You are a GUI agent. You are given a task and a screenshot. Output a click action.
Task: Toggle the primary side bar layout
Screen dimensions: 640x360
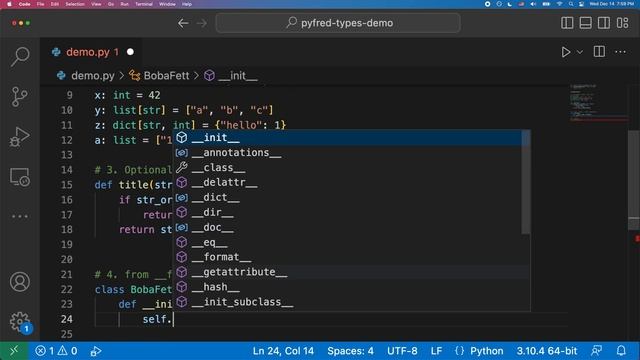coord(567,23)
